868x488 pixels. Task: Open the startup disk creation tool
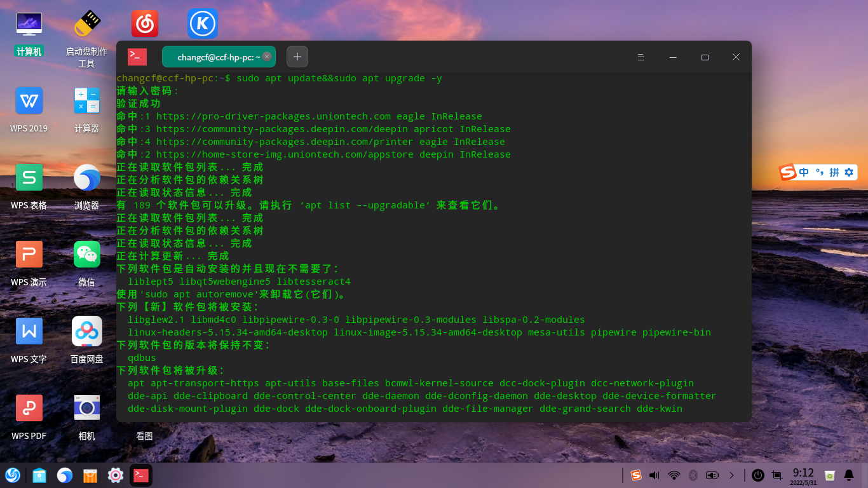click(87, 22)
